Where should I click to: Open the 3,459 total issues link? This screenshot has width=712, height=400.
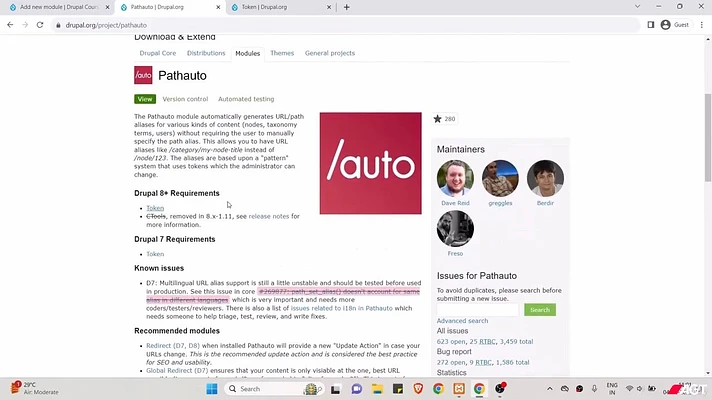pos(516,341)
